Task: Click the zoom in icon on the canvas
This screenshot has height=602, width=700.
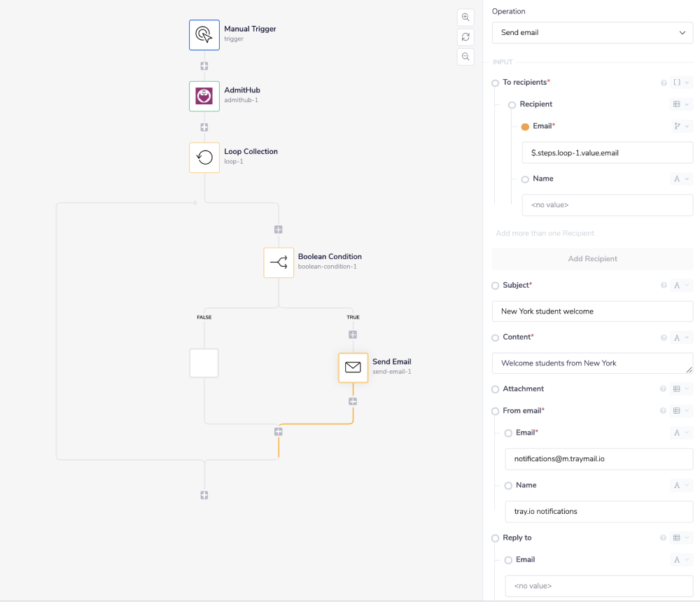Action: coord(465,17)
